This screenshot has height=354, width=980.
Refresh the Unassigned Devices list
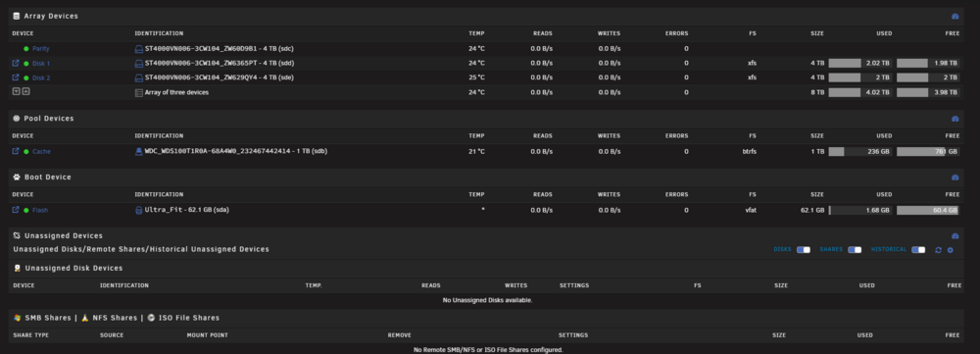[x=938, y=250]
